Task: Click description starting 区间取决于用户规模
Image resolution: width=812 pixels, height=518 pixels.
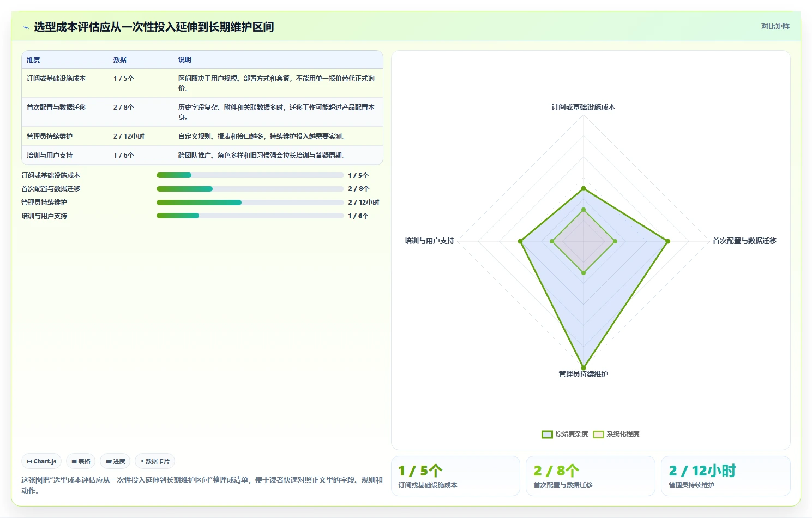Action: point(276,84)
